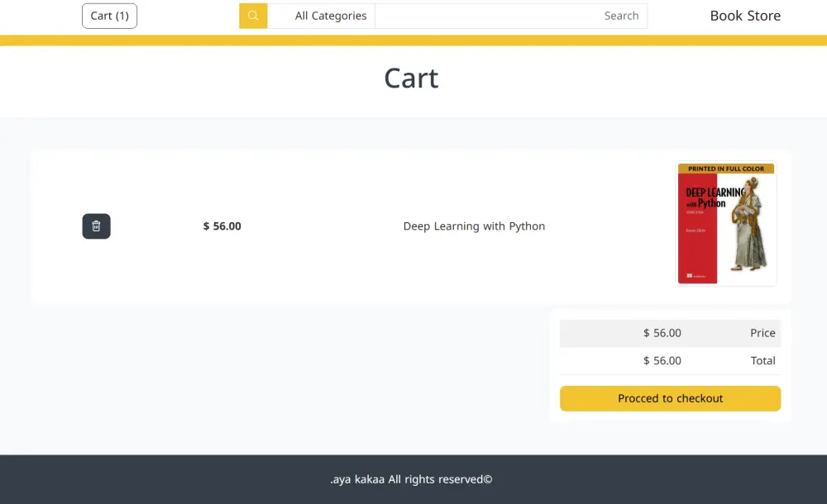Image resolution: width=827 pixels, height=504 pixels.
Task: Open the Book Store home link
Action: [744, 15]
